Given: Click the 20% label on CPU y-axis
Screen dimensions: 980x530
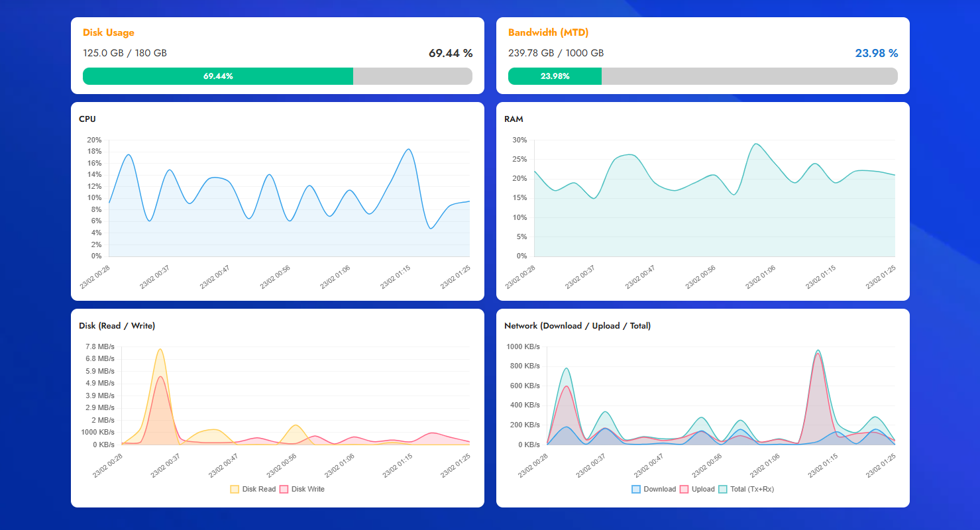Looking at the screenshot, I should (x=94, y=140).
